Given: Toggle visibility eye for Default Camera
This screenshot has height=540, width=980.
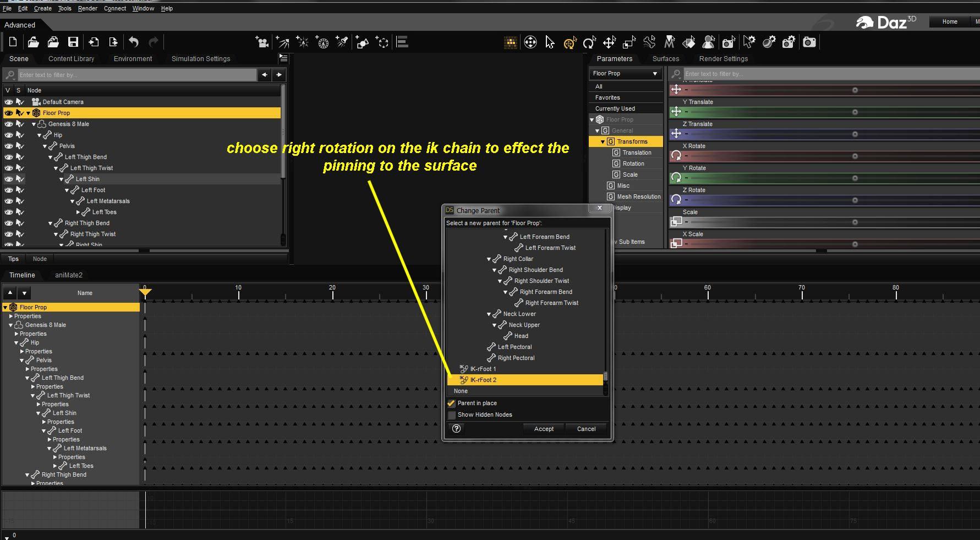Looking at the screenshot, I should click(9, 102).
